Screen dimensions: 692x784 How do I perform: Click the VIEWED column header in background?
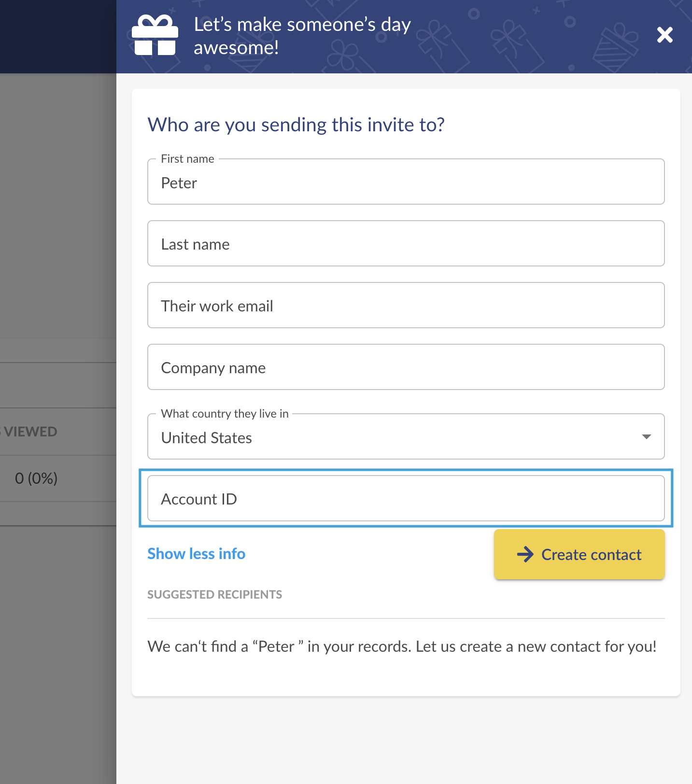pos(29,432)
